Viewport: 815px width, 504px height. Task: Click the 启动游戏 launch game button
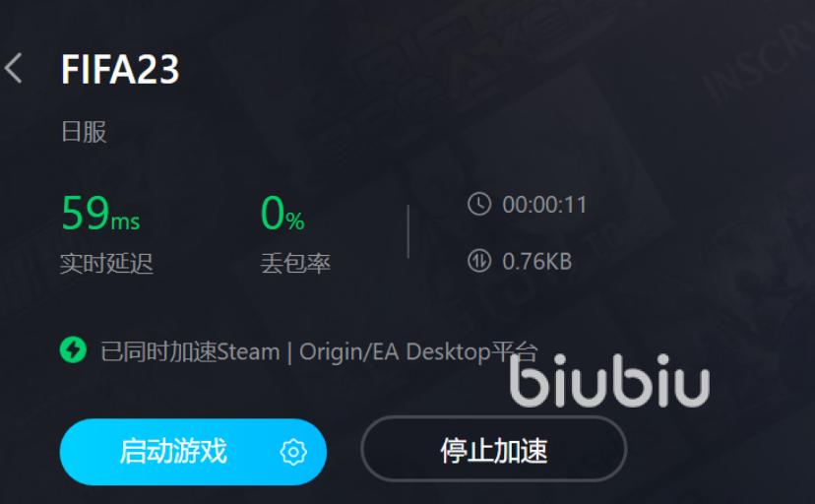[193, 452]
